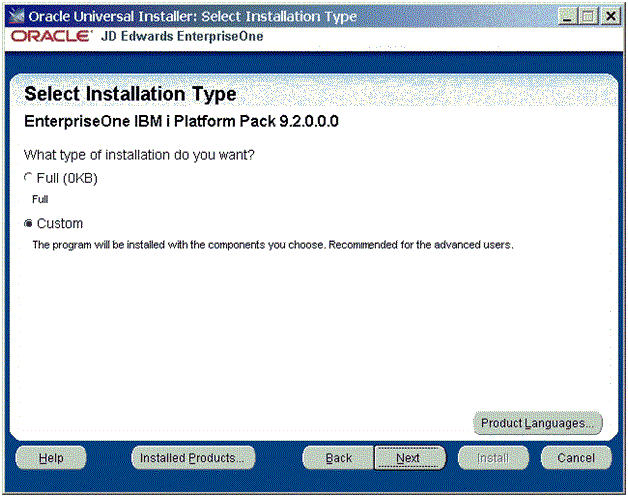View Installed Products list

click(193, 458)
